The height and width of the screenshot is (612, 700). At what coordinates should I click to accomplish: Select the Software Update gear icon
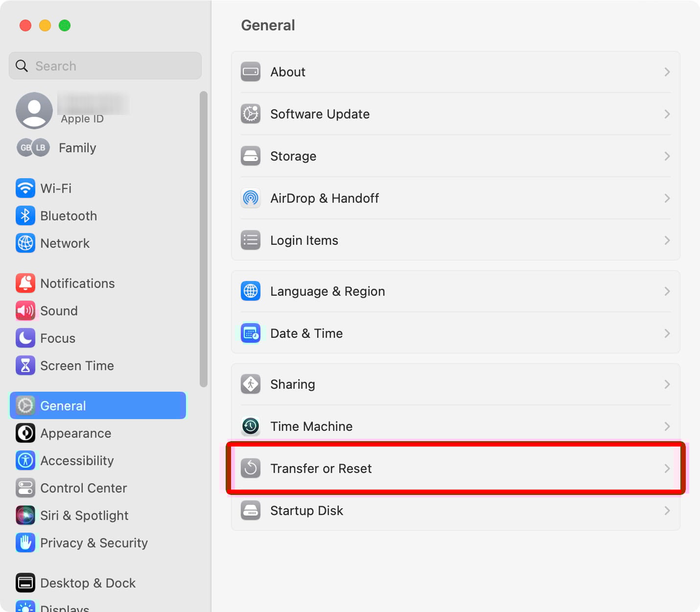pyautogui.click(x=251, y=114)
